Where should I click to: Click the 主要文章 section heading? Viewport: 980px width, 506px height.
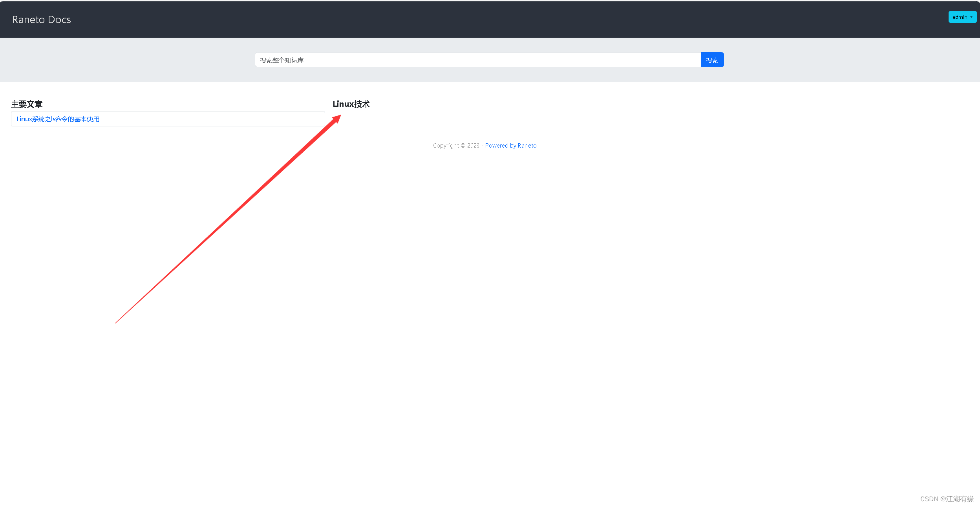[x=27, y=104]
